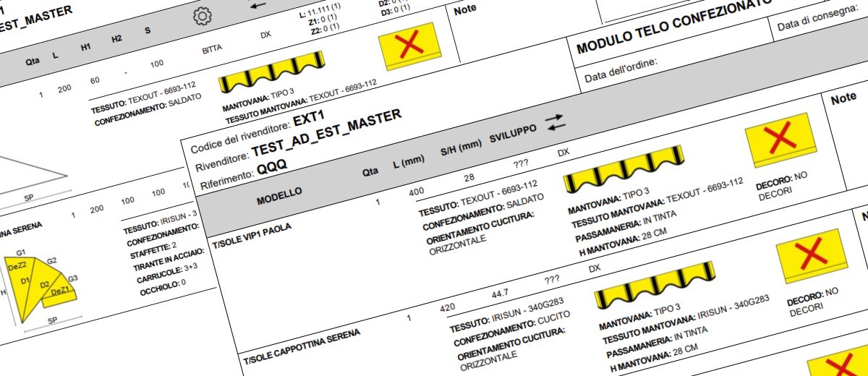Click the gear icon in the top-left document header
Screen dimensions: 868x376
point(203,17)
